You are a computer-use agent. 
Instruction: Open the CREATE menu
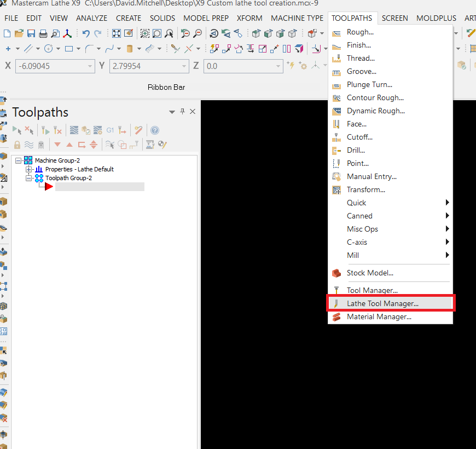point(129,18)
